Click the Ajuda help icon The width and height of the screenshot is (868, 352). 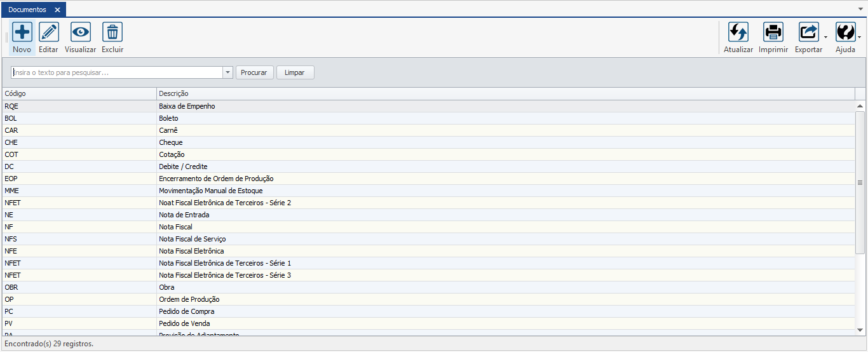[x=845, y=32]
